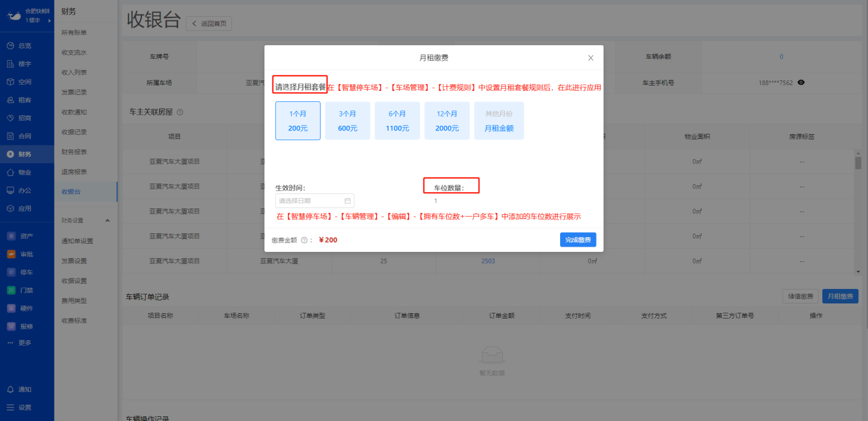Image resolution: width=868 pixels, height=421 pixels.
Task: Open 设置 settings at sidebar bottom
Action: coord(10,407)
